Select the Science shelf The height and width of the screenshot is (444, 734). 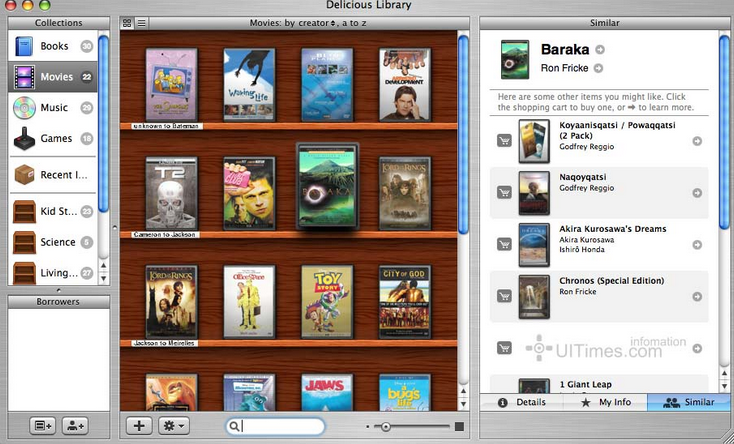pyautogui.click(x=52, y=242)
